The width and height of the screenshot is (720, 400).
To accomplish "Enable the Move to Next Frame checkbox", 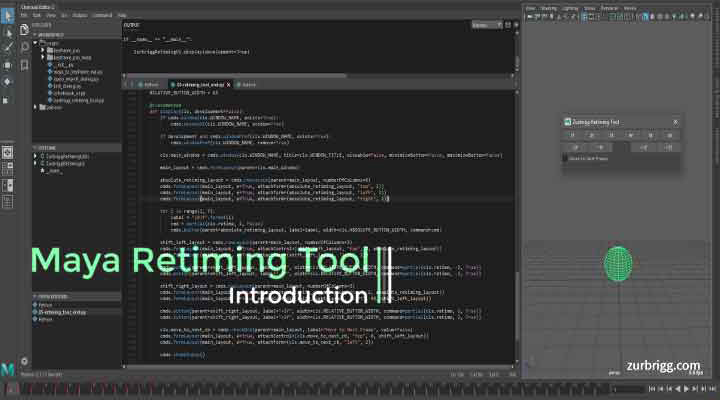I will [565, 158].
